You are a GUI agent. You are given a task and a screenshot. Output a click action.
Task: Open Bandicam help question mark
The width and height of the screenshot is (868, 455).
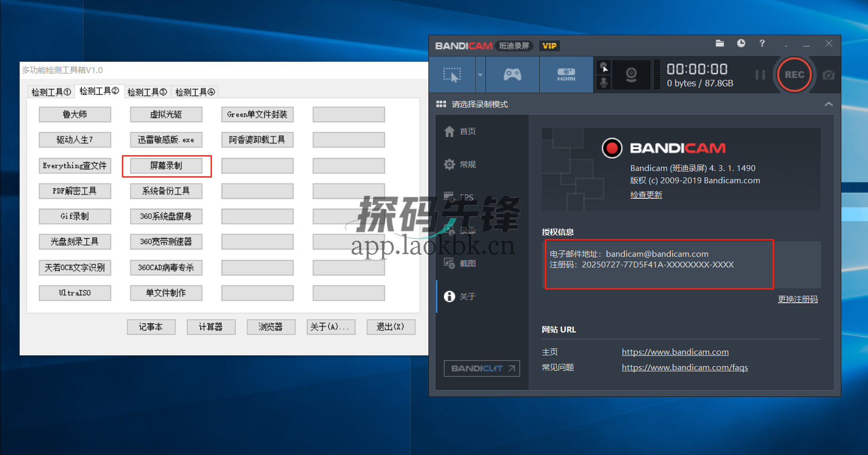pyautogui.click(x=762, y=43)
